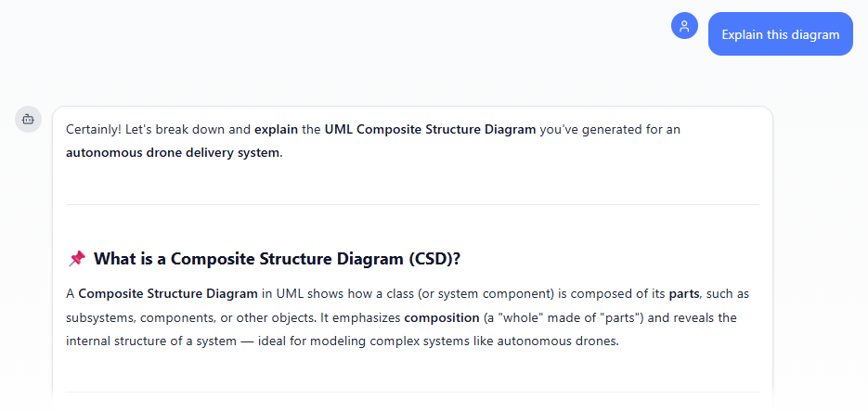Click the phrase "you've generated for an"
This screenshot has height=412, width=868.
pyautogui.click(x=610, y=129)
